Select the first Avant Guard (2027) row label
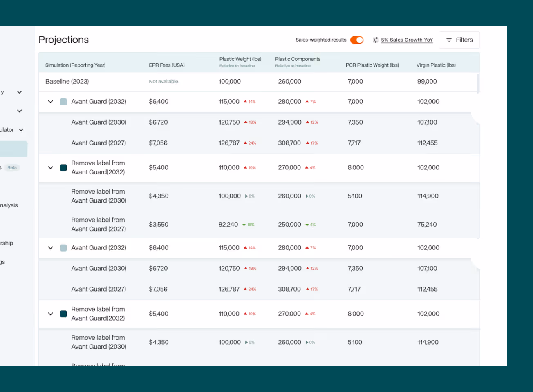 coord(99,143)
